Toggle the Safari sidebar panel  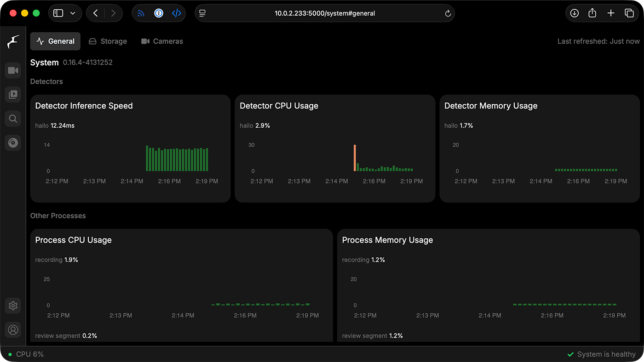click(x=58, y=13)
